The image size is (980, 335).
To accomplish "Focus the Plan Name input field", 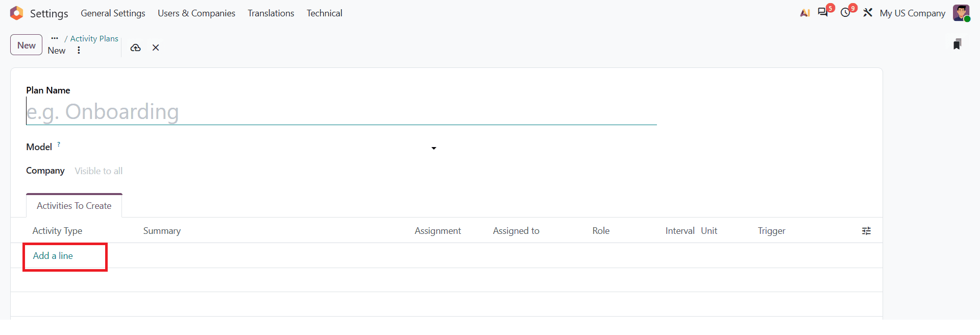I will click(x=341, y=111).
